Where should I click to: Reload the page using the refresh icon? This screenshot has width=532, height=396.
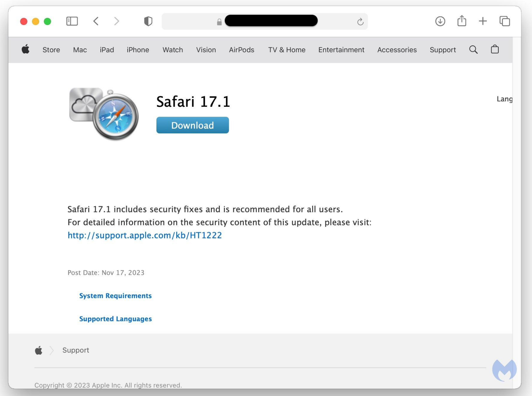coord(361,21)
